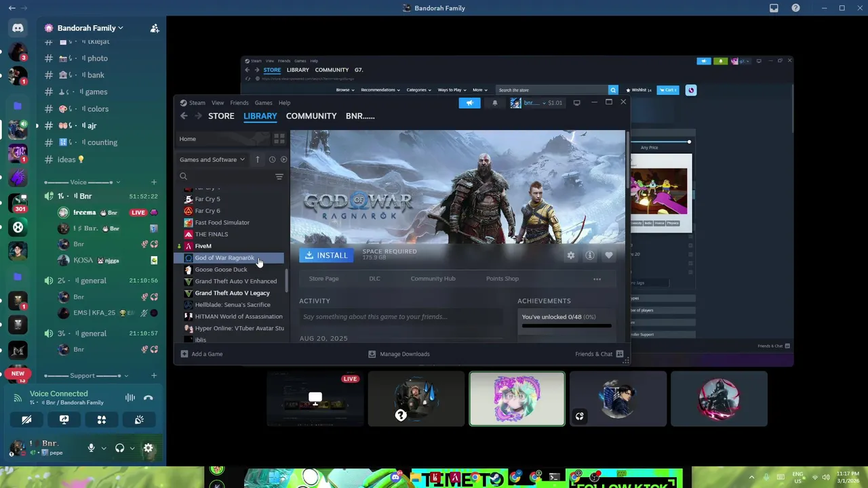Open more links ellipsis menu
Image resolution: width=868 pixels, height=488 pixels.
[597, 279]
